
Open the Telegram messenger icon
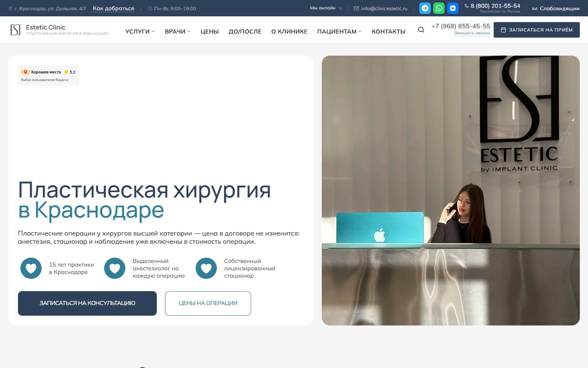[425, 8]
